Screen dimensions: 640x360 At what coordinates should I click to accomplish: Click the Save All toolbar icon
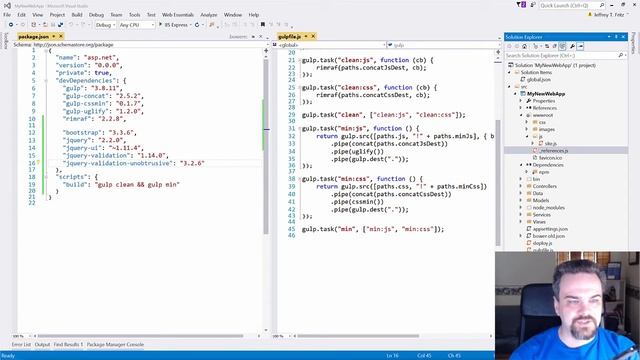(60, 25)
